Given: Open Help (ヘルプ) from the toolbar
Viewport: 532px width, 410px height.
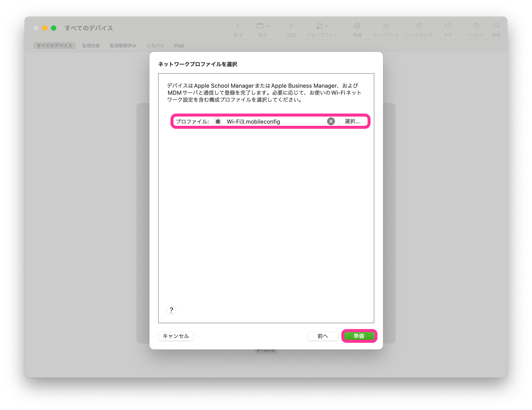Looking at the screenshot, I should (x=476, y=26).
